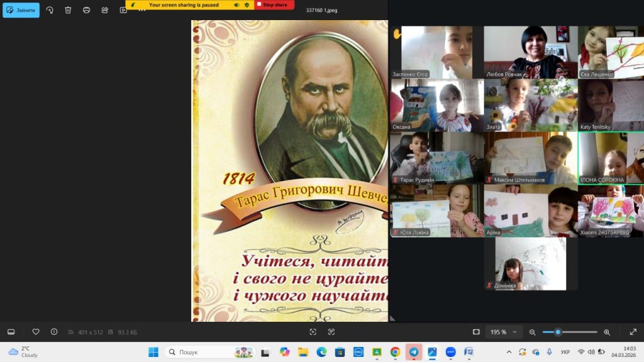644x362 pixels.
Task: Print the image with the printer icon
Action: [86, 10]
